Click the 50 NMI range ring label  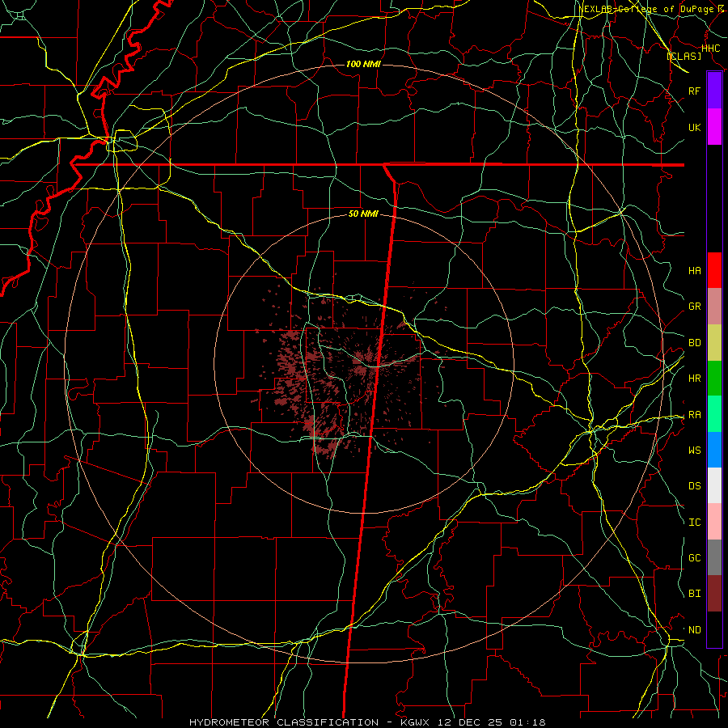tap(363, 214)
